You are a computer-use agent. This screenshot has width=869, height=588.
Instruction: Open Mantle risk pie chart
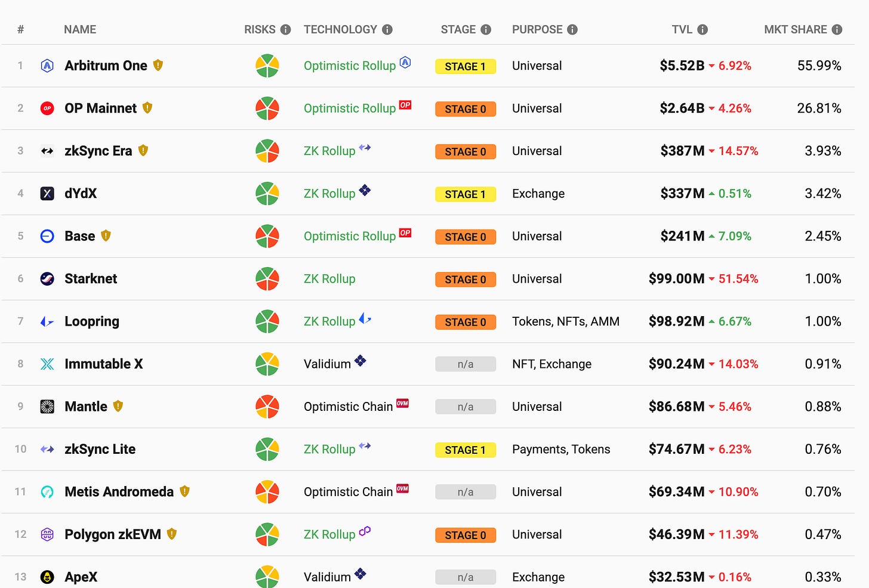(x=267, y=407)
